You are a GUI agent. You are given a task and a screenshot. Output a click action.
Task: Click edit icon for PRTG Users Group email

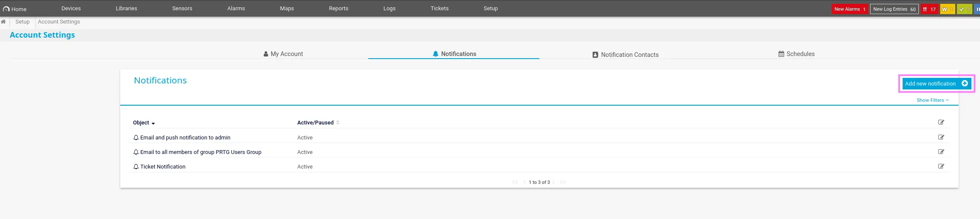point(941,152)
